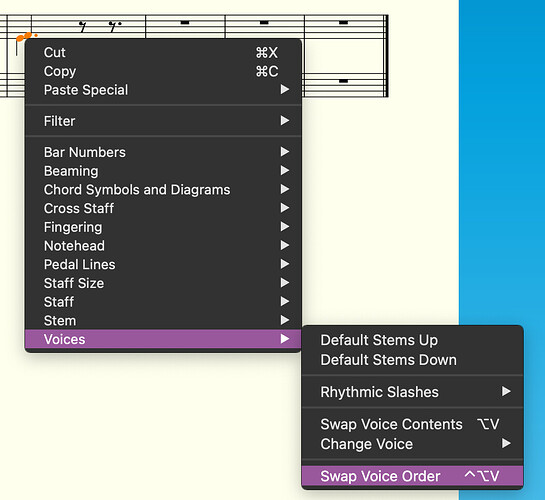Image resolution: width=545 pixels, height=500 pixels.
Task: Choose Swap Voice Order
Action: tap(412, 476)
